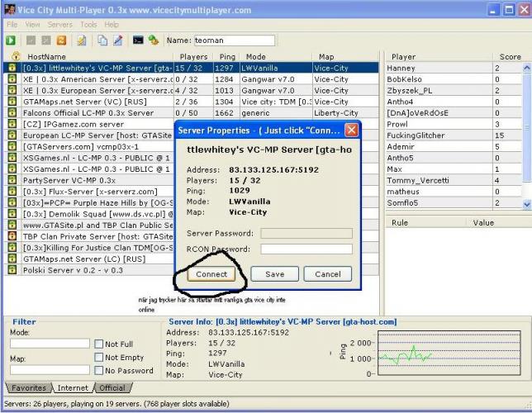The height and width of the screenshot is (413, 532).
Task: Select player Zbyszek_PL in player list
Action: (x=454, y=90)
